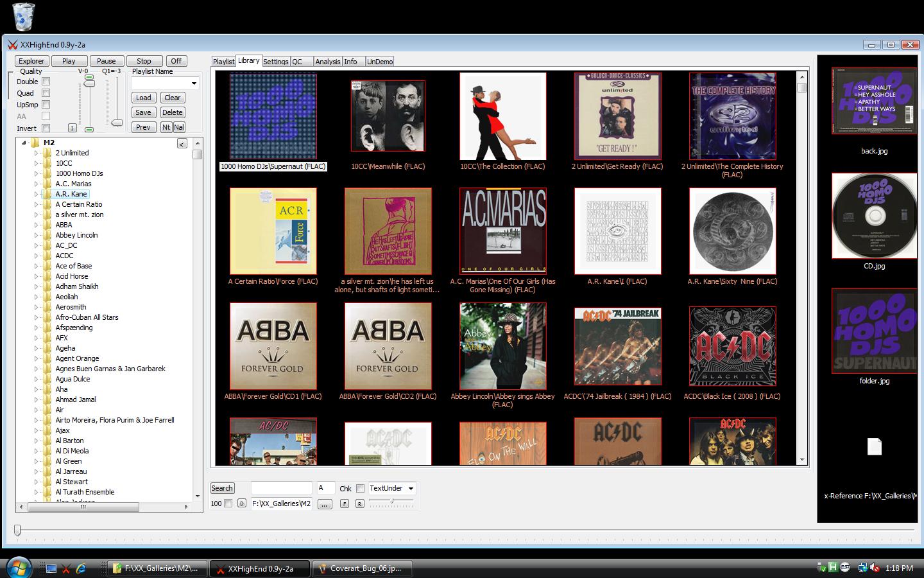The image size is (924, 578).
Task: Enable the Double quality checkbox
Action: (46, 82)
